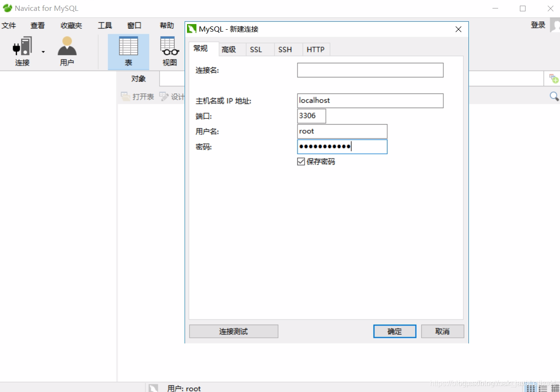Select the 对象 tab in main window
The image size is (560, 392).
[138, 79]
